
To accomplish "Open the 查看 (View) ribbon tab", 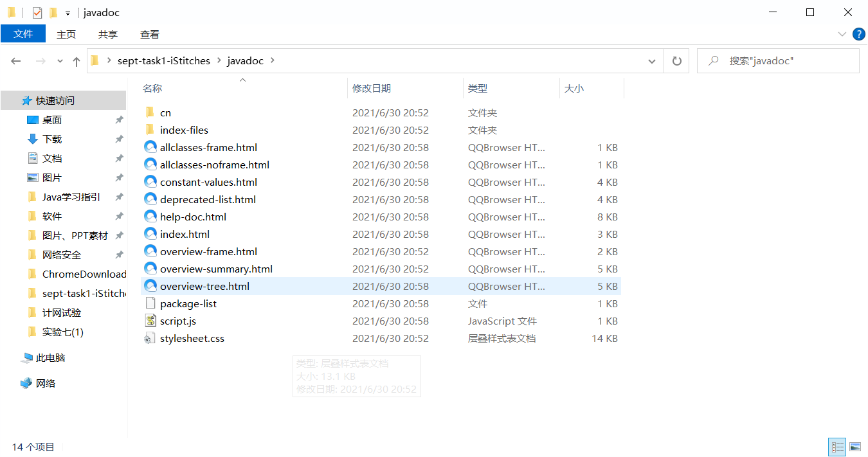I will point(150,34).
